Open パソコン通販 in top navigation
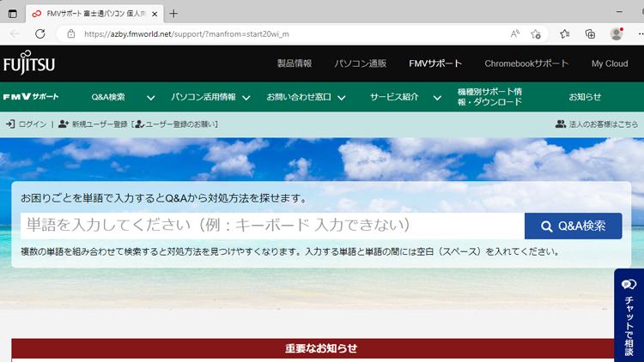Viewport: 644px width, 362px height. [360, 63]
